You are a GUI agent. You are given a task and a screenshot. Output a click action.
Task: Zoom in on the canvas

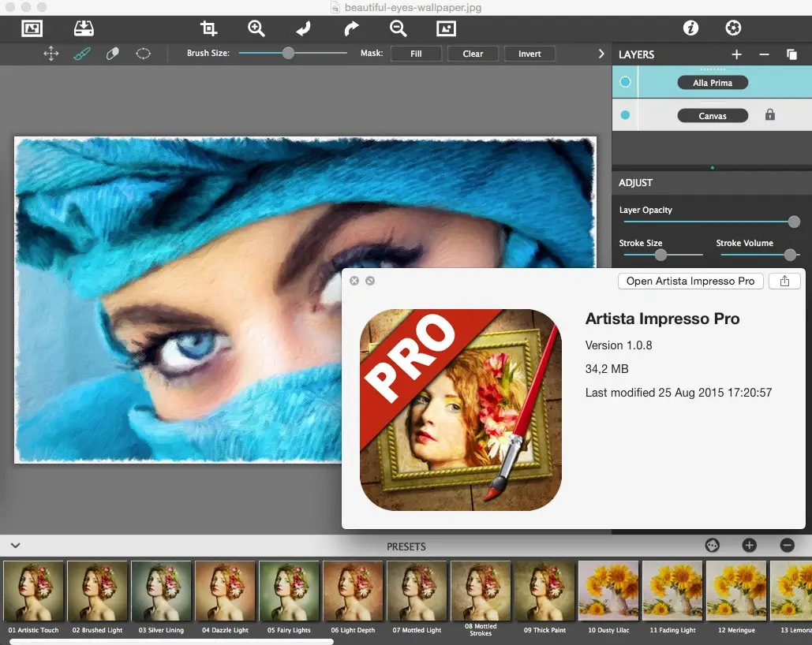(x=256, y=29)
